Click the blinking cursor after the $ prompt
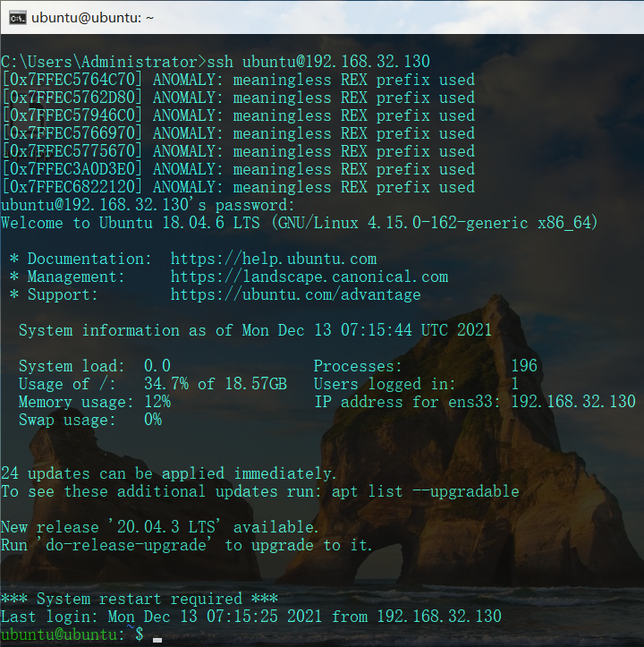Screen dimensions: 644x647 (157, 640)
